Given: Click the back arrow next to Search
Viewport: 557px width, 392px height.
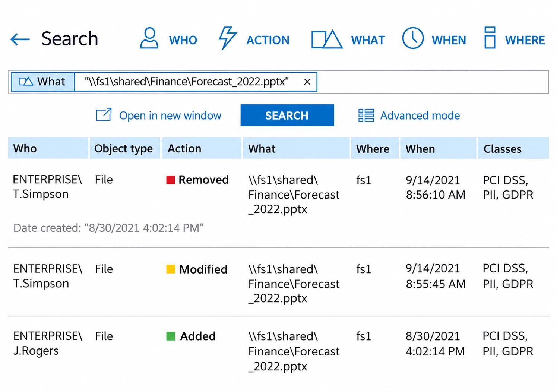Looking at the screenshot, I should [20, 39].
